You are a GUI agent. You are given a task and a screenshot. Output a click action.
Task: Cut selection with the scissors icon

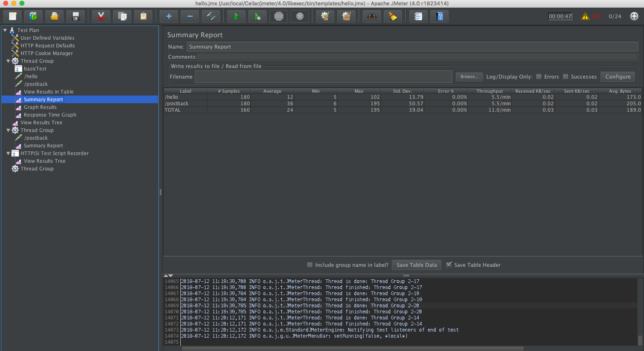(101, 16)
